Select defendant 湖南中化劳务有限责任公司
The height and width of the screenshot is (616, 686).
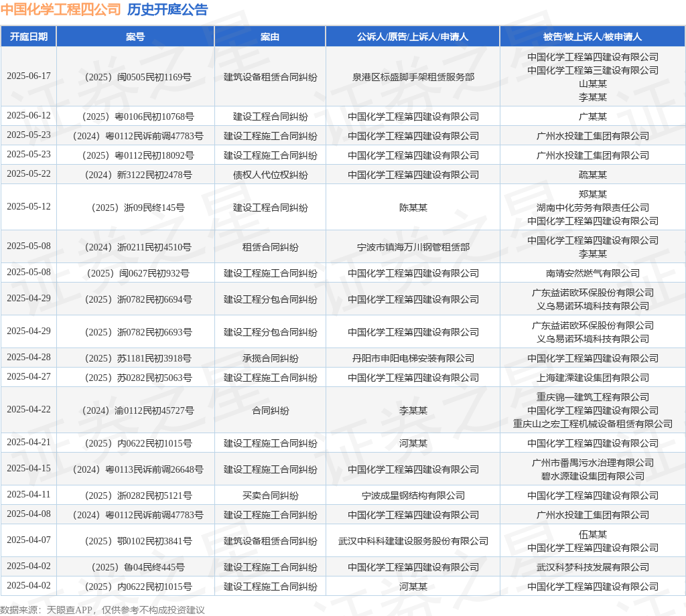[593, 207]
